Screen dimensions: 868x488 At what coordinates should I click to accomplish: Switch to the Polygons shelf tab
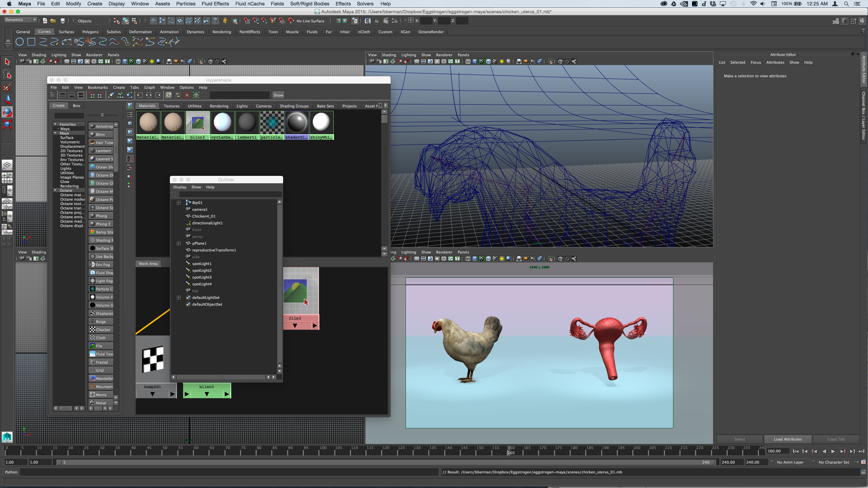point(90,32)
